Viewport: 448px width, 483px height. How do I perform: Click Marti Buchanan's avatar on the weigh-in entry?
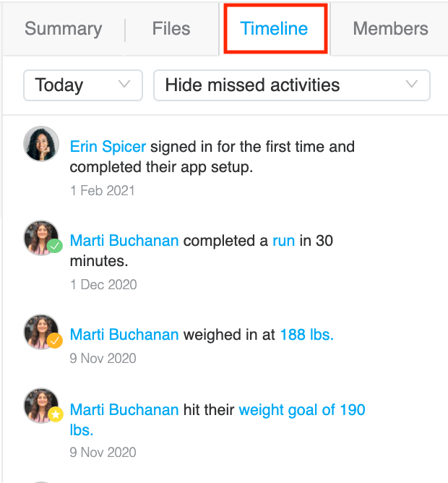(41, 332)
